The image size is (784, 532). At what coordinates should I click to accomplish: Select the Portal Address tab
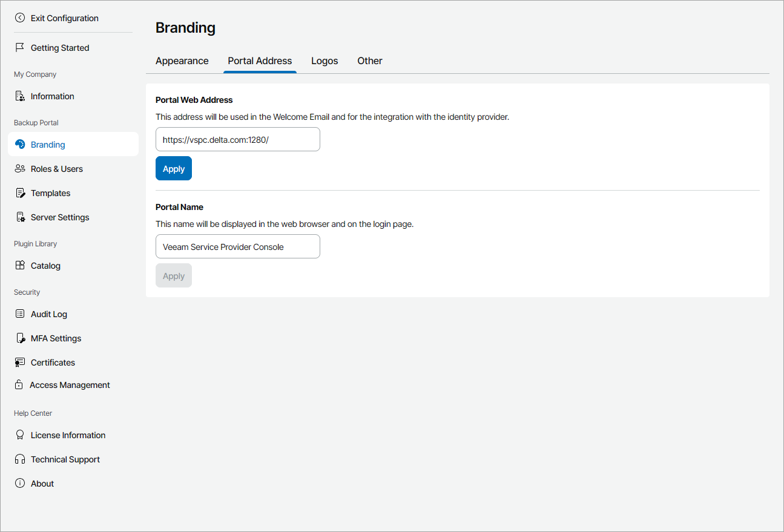[260, 61]
